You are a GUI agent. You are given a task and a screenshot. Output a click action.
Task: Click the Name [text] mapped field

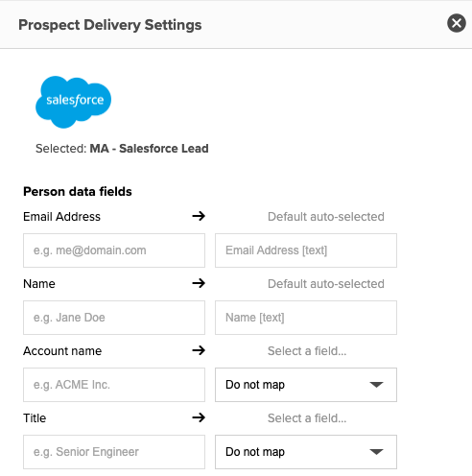click(306, 318)
